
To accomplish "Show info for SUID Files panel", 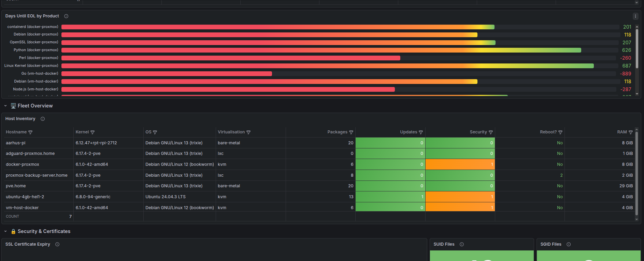I will [x=462, y=244].
